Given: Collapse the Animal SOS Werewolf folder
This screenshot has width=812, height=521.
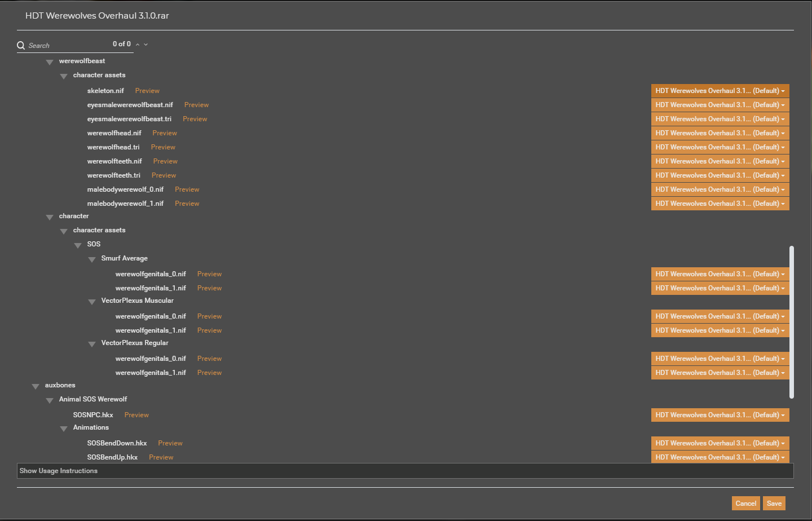Looking at the screenshot, I should click(50, 400).
